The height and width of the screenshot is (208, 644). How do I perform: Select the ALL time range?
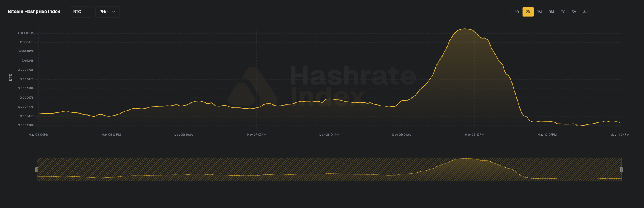(x=586, y=12)
